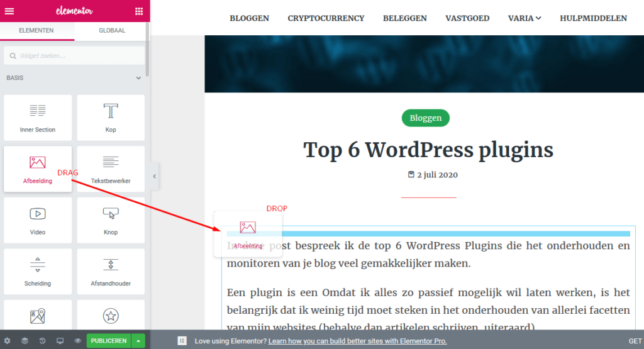The image size is (644, 349).
Task: Focus the Widget zoeken search field
Action: pyautogui.click(x=74, y=56)
